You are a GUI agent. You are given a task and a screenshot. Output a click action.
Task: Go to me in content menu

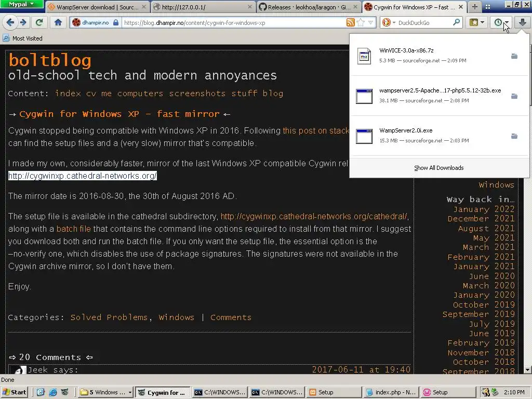(x=106, y=94)
